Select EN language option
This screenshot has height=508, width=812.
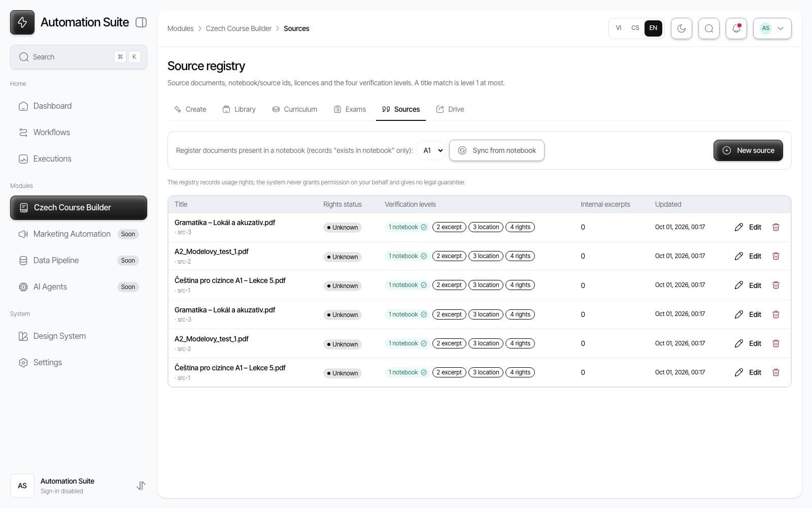[653, 28]
